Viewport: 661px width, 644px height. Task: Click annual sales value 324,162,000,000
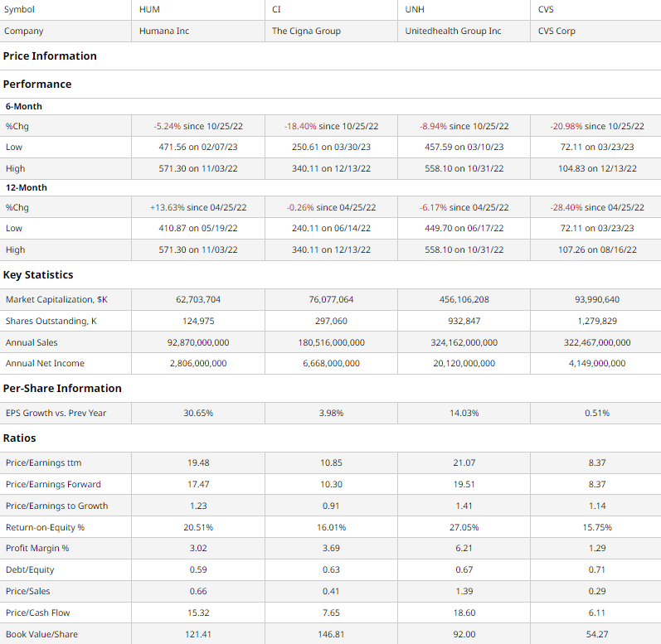point(464,342)
